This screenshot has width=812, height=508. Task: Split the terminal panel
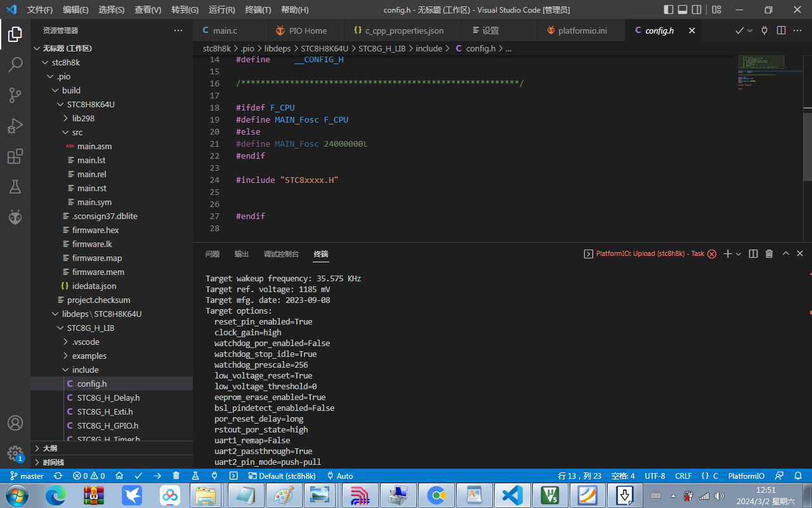753,253
